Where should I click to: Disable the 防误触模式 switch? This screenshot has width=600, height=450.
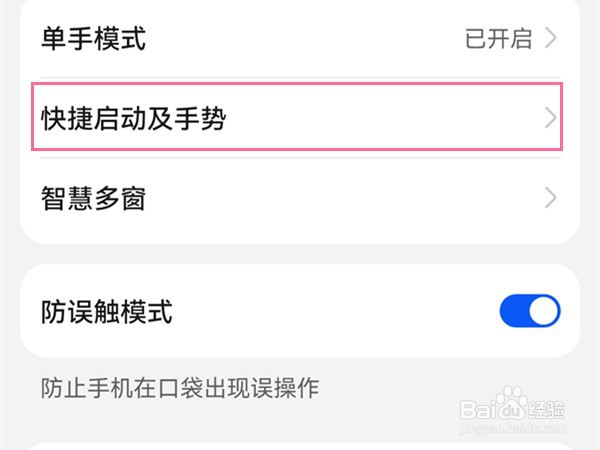(530, 311)
